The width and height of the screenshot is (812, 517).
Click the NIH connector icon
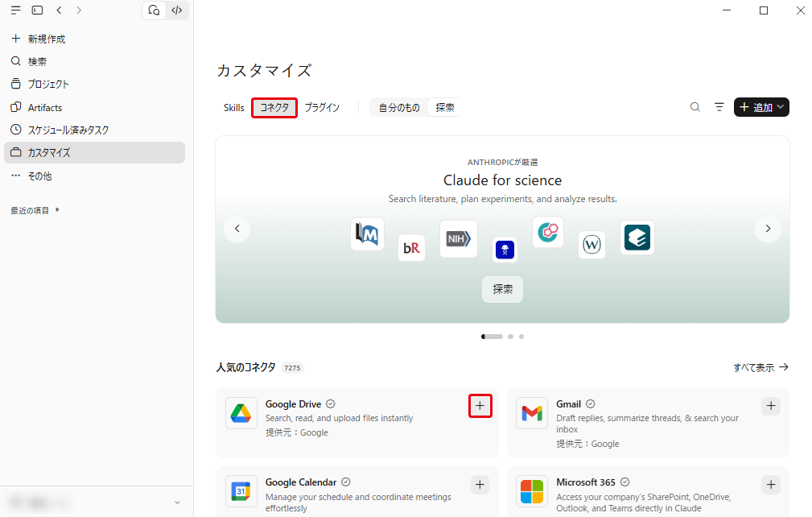pyautogui.click(x=459, y=239)
